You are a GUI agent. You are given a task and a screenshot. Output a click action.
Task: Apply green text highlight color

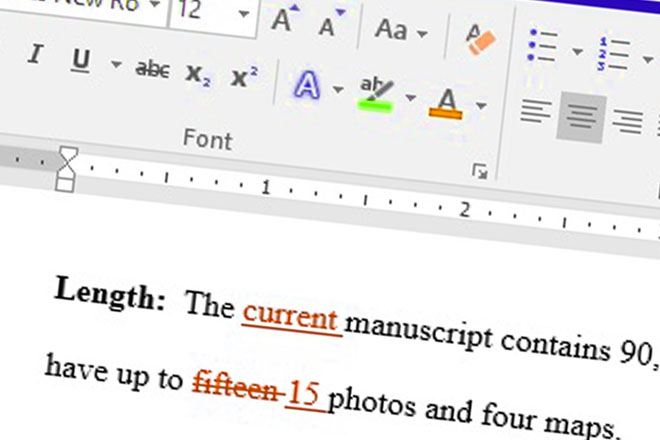(373, 95)
